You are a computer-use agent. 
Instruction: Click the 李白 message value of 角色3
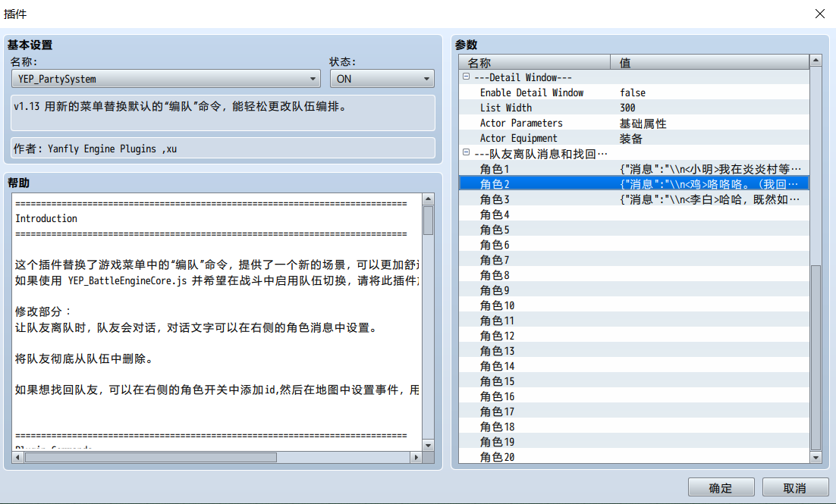pyautogui.click(x=710, y=199)
